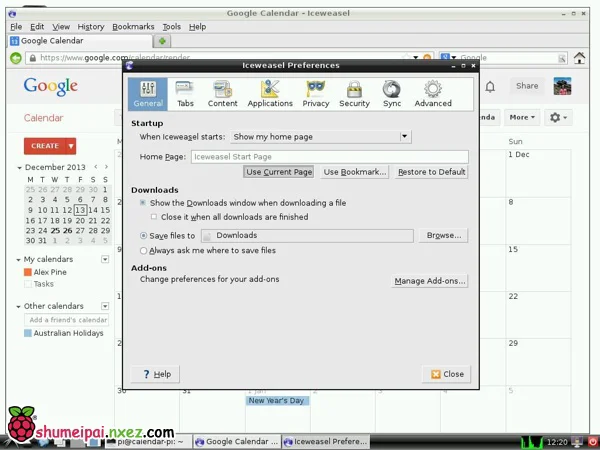The height and width of the screenshot is (450, 600).
Task: Click the shutdown icon in the taskbar
Action: coord(593,442)
